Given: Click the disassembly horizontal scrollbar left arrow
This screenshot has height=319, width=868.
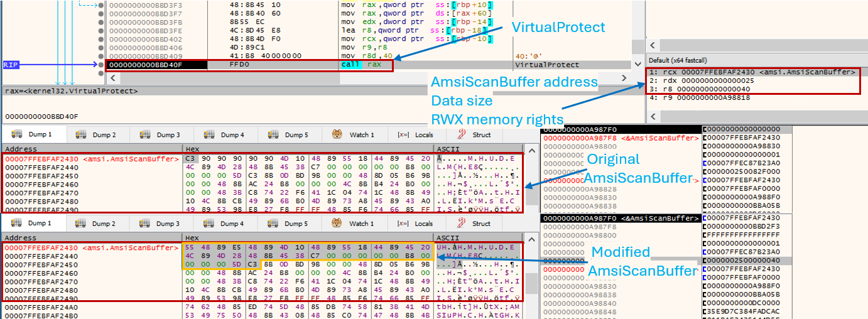Looking at the screenshot, I should click(x=112, y=78).
